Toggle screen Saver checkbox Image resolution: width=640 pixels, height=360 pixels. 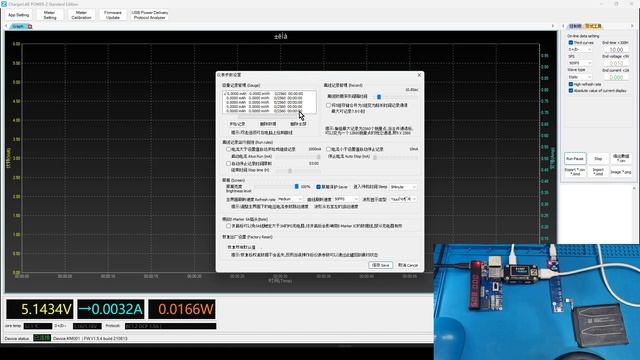(x=318, y=187)
